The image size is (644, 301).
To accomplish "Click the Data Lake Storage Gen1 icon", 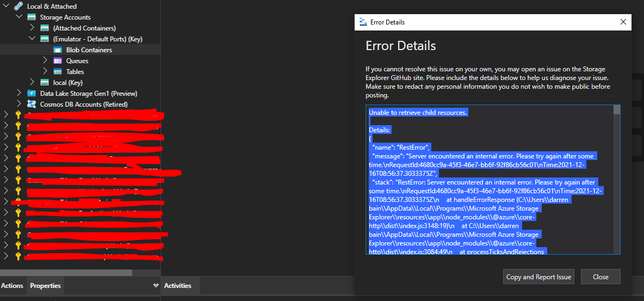I will point(31,93).
